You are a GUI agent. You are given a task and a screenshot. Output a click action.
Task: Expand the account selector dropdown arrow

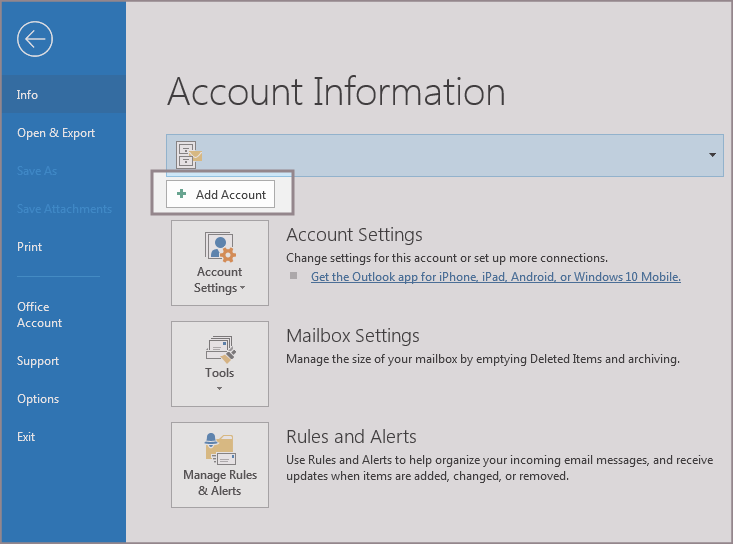pos(712,156)
